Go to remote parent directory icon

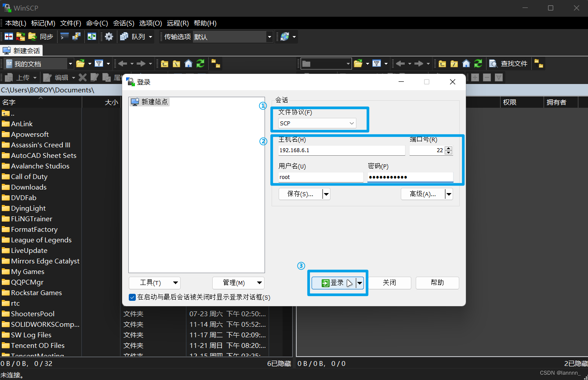(x=442, y=64)
